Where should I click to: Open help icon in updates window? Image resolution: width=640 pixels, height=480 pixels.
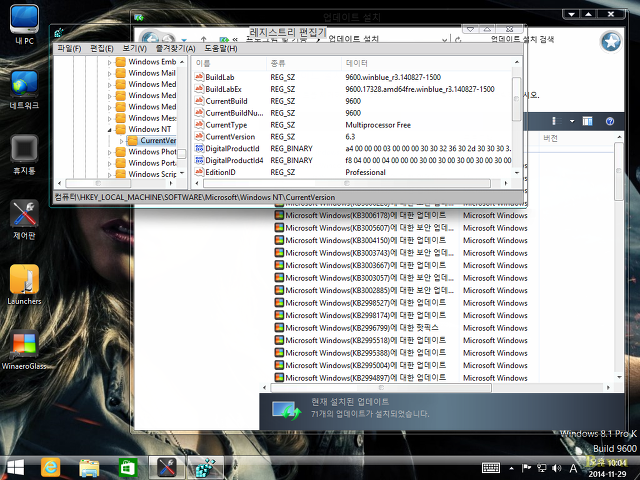(610, 121)
